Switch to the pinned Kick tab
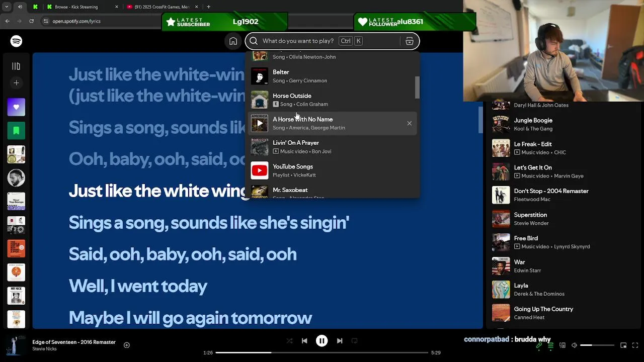 coord(35,7)
